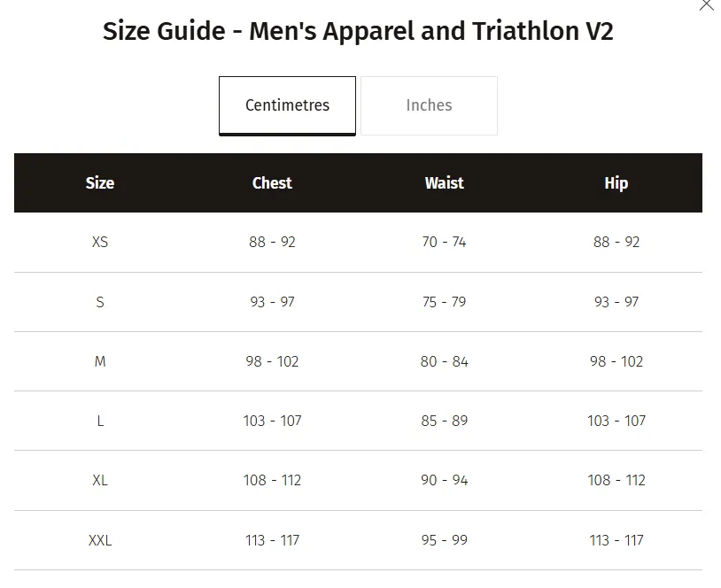The width and height of the screenshot is (721, 588).
Task: Click S waist value 75 - 79
Action: coord(444,302)
